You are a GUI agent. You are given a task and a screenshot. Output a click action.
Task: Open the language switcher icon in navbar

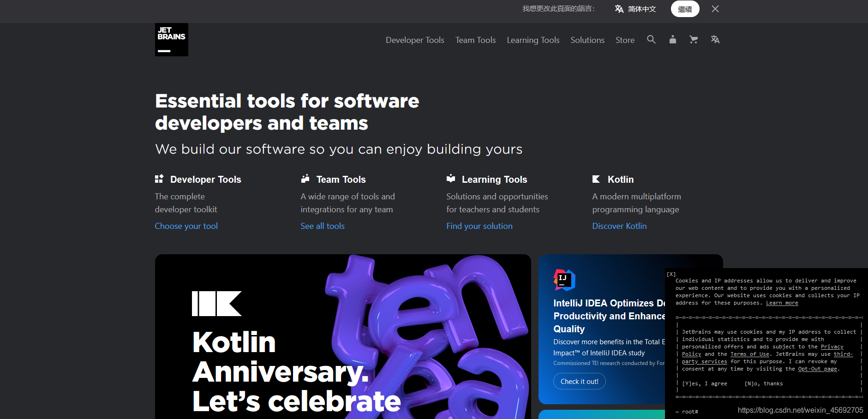point(715,40)
